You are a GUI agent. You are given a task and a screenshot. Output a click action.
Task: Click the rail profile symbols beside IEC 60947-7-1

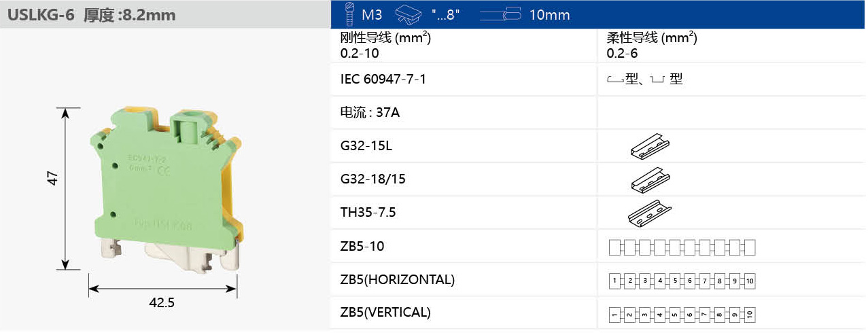(644, 80)
